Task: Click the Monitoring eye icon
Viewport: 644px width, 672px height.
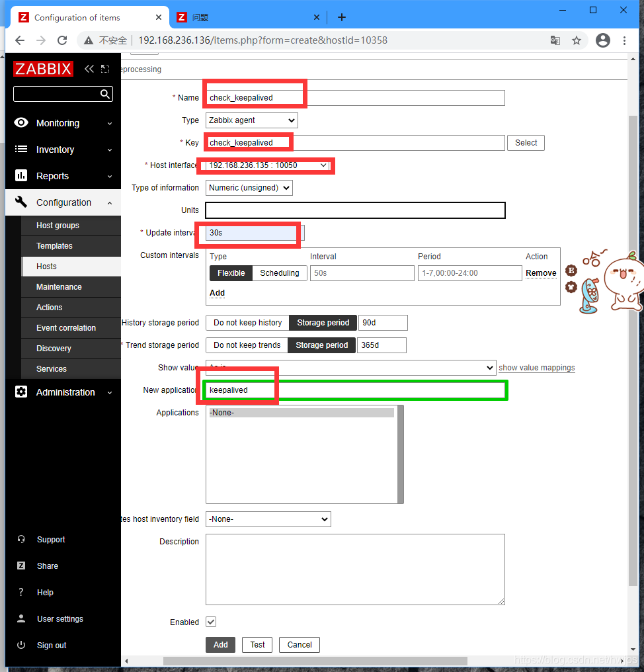Action: pos(21,123)
